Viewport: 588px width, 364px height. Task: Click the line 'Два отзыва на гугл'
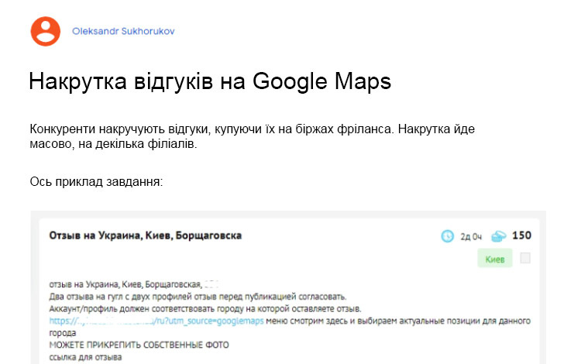198,297
